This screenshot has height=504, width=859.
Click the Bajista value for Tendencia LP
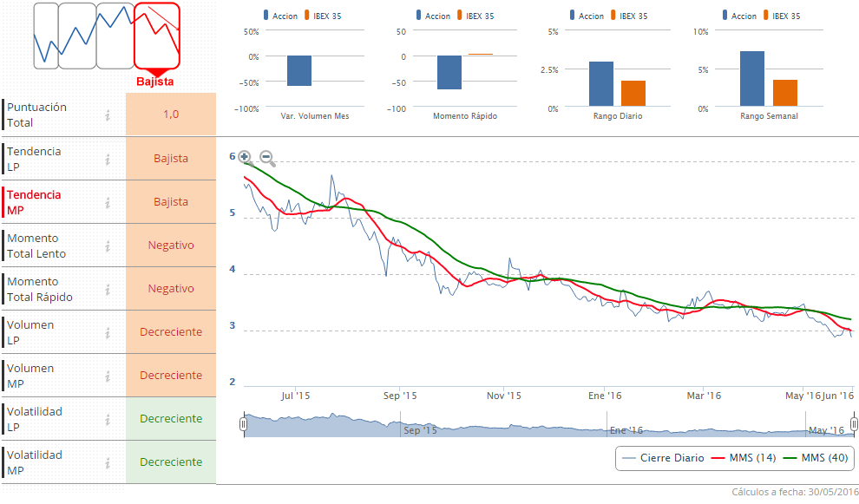coord(171,159)
